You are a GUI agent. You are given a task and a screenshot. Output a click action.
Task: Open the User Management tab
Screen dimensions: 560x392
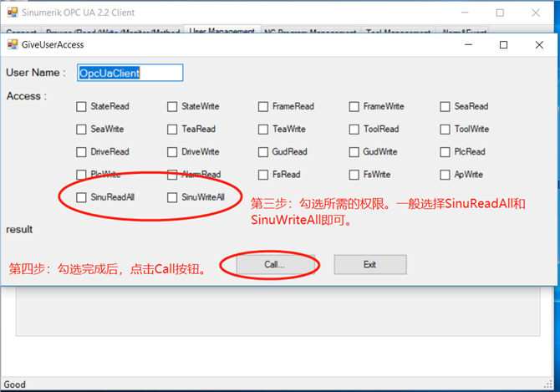click(222, 30)
